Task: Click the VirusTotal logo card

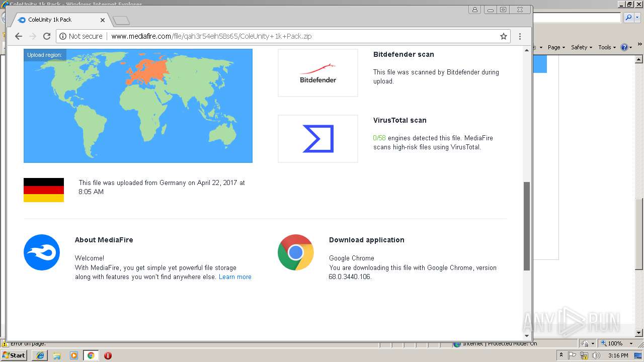Action: [318, 139]
